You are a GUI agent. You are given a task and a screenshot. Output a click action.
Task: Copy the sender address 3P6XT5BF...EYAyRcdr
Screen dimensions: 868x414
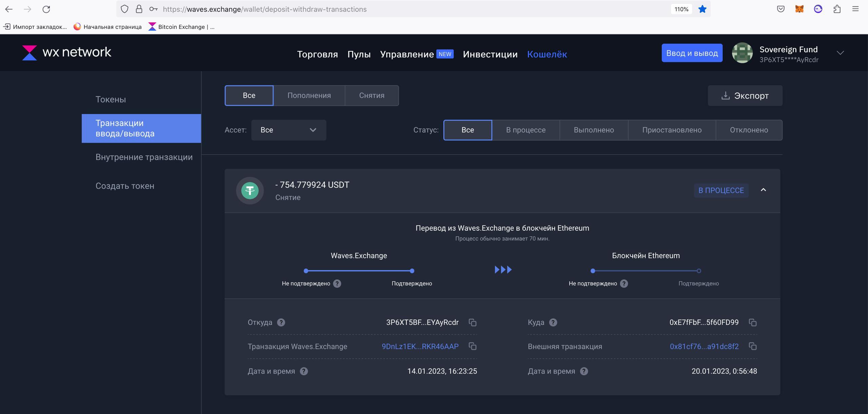pyautogui.click(x=472, y=322)
